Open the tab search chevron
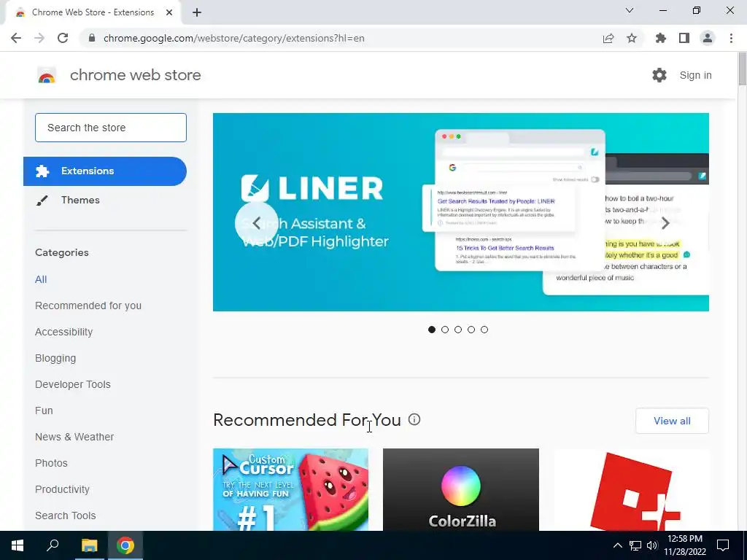Viewport: 747px width, 560px height. point(630,10)
